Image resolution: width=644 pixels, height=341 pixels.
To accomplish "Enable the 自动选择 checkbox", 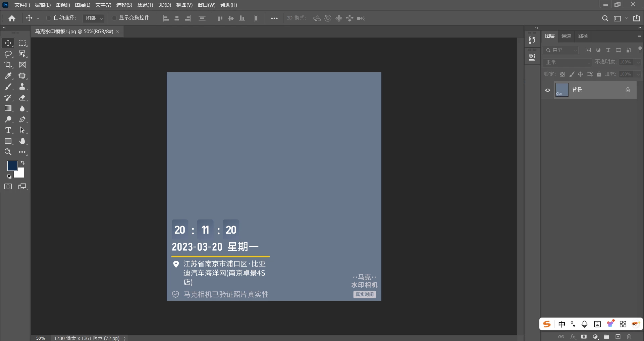I will 49,18.
